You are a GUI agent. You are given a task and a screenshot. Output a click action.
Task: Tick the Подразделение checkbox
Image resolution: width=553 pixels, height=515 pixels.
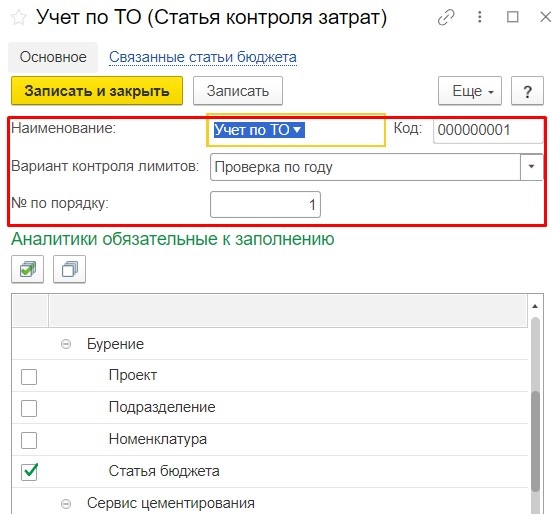(x=29, y=408)
